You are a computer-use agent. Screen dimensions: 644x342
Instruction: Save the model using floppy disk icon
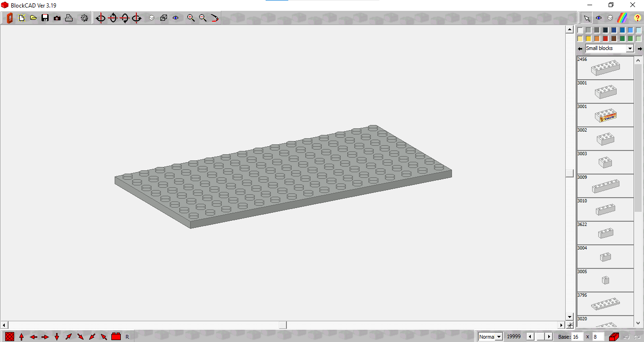(x=45, y=18)
